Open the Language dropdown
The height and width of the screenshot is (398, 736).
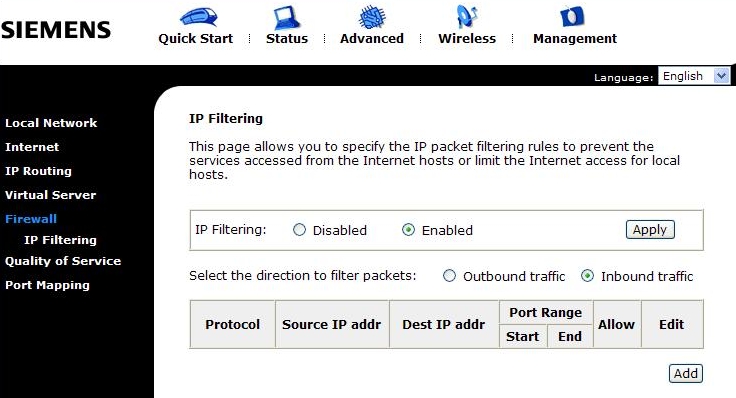pos(694,76)
